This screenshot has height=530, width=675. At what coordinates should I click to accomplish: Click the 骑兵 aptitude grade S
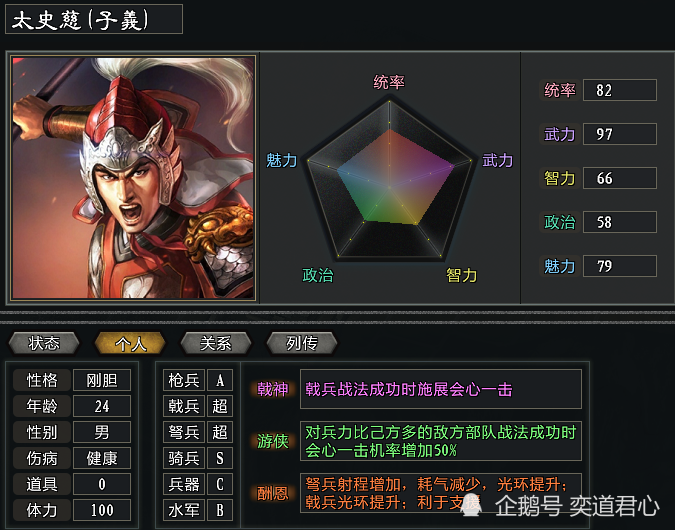[220, 458]
